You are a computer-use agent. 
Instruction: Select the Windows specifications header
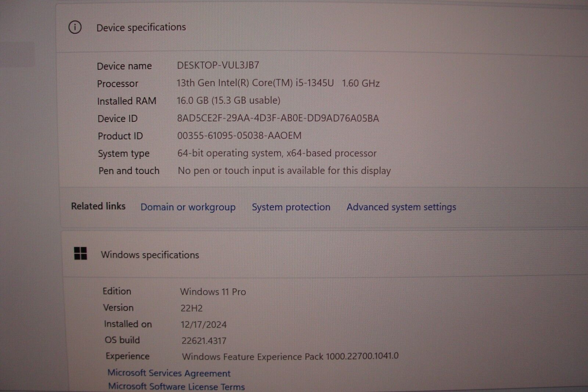150,255
